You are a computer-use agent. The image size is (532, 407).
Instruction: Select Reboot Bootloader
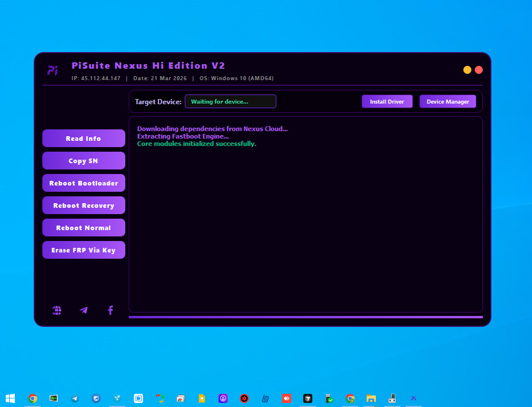tap(84, 183)
